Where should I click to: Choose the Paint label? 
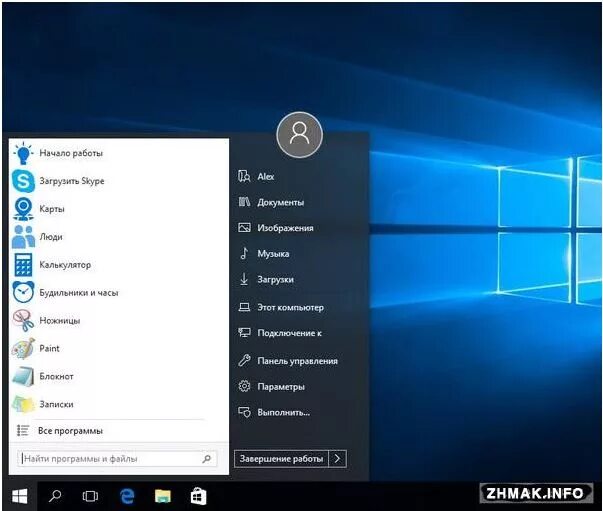[x=49, y=348]
